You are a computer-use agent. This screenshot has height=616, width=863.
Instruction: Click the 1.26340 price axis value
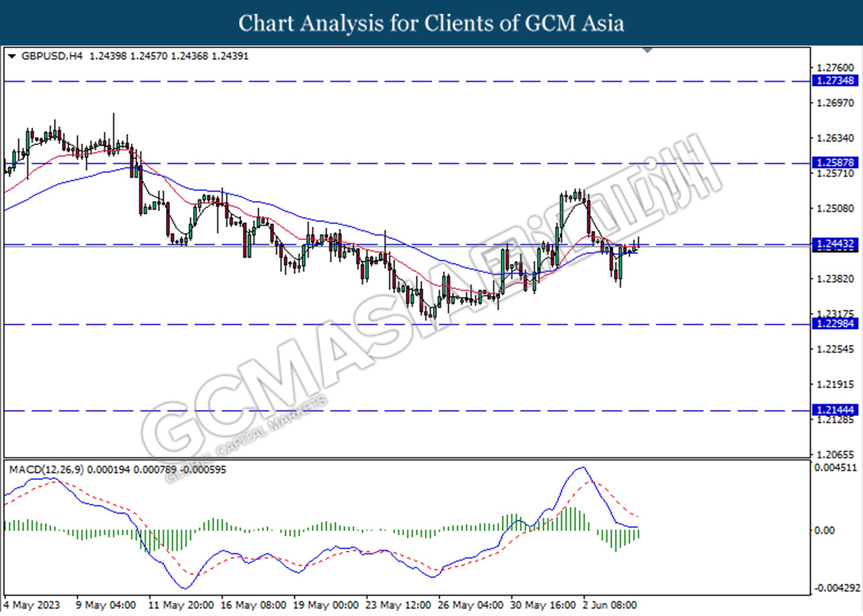coord(835,138)
